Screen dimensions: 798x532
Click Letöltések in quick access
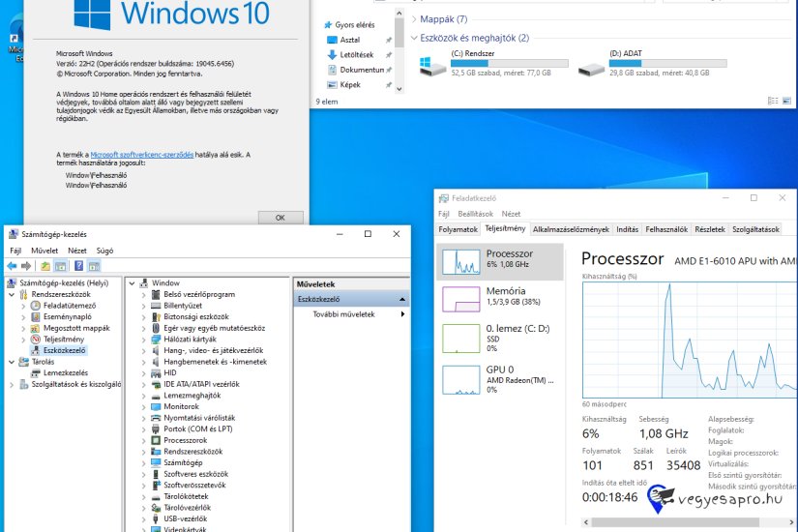pos(356,55)
